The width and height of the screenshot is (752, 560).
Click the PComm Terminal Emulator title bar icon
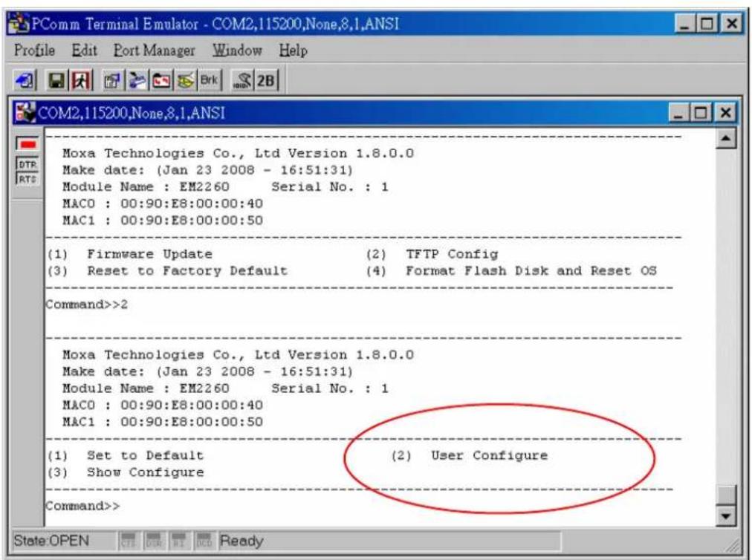[19, 24]
